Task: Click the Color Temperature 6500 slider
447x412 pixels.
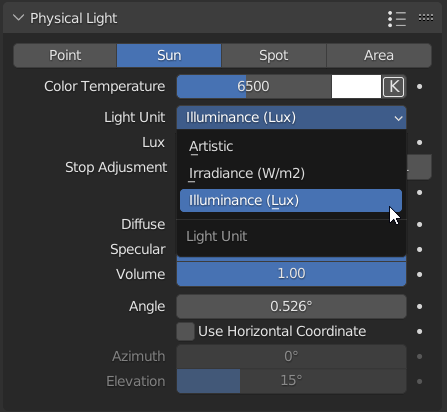Action: click(254, 86)
